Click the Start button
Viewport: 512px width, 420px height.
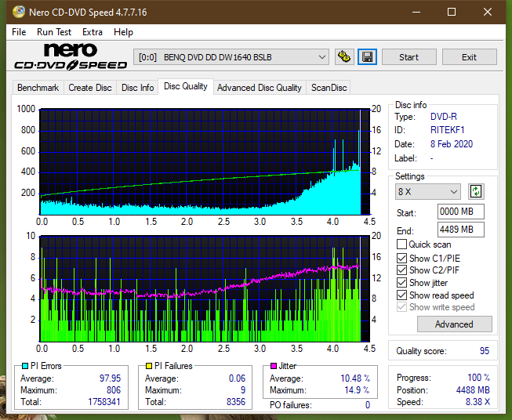pyautogui.click(x=409, y=57)
